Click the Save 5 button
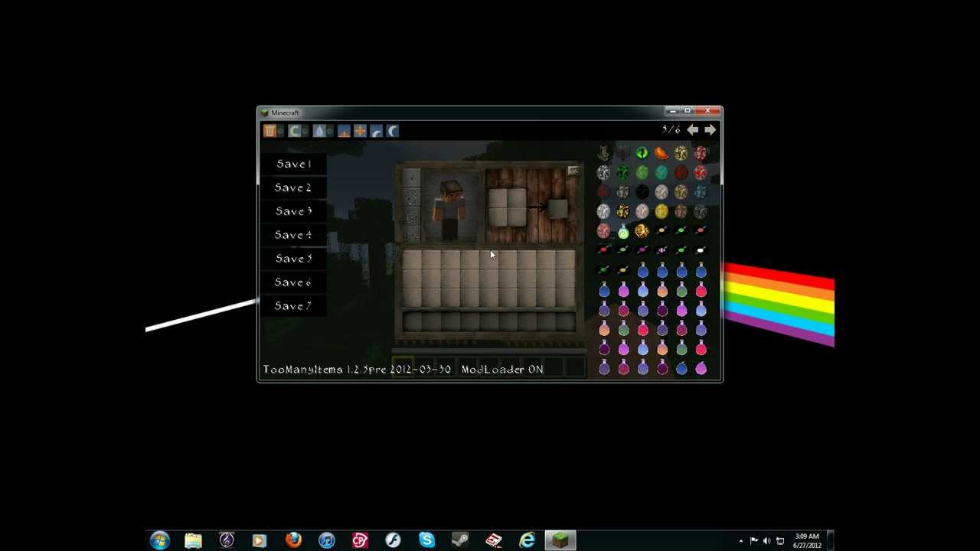980x551 pixels. (294, 259)
